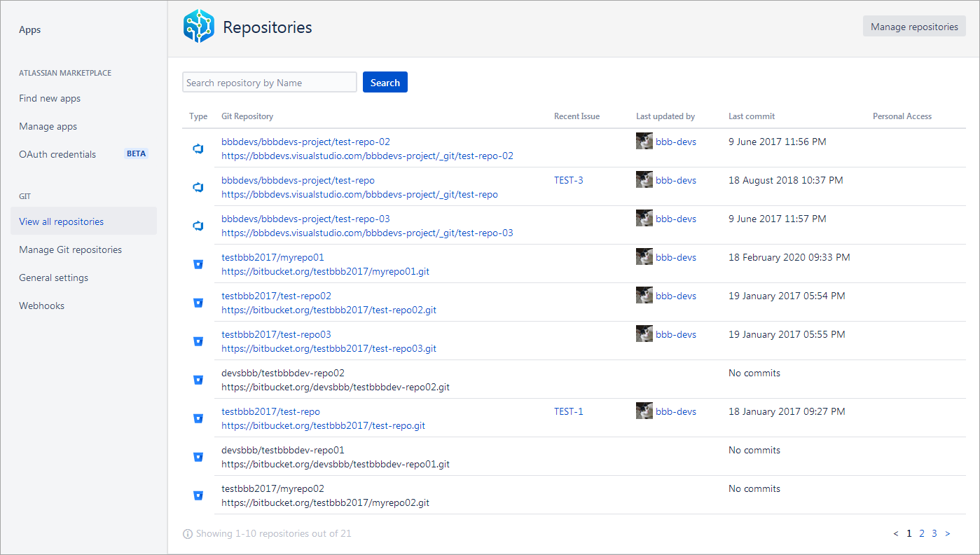Click the Personal Access column header

902,116
